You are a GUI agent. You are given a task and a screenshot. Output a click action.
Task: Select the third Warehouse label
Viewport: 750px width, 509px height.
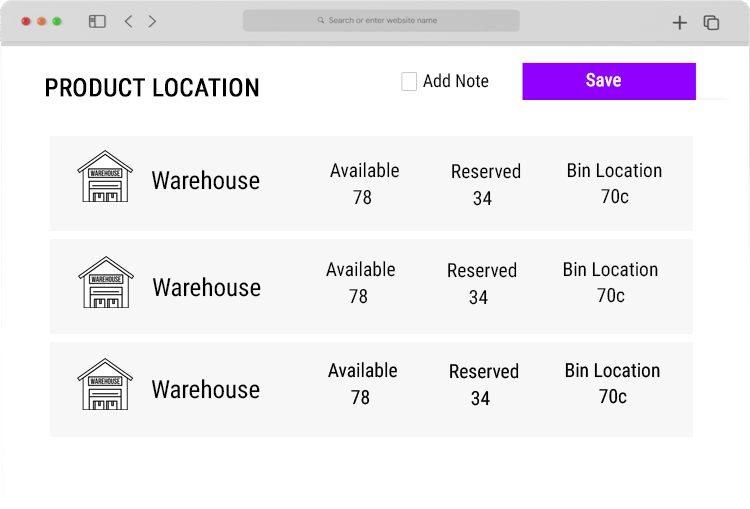click(206, 389)
